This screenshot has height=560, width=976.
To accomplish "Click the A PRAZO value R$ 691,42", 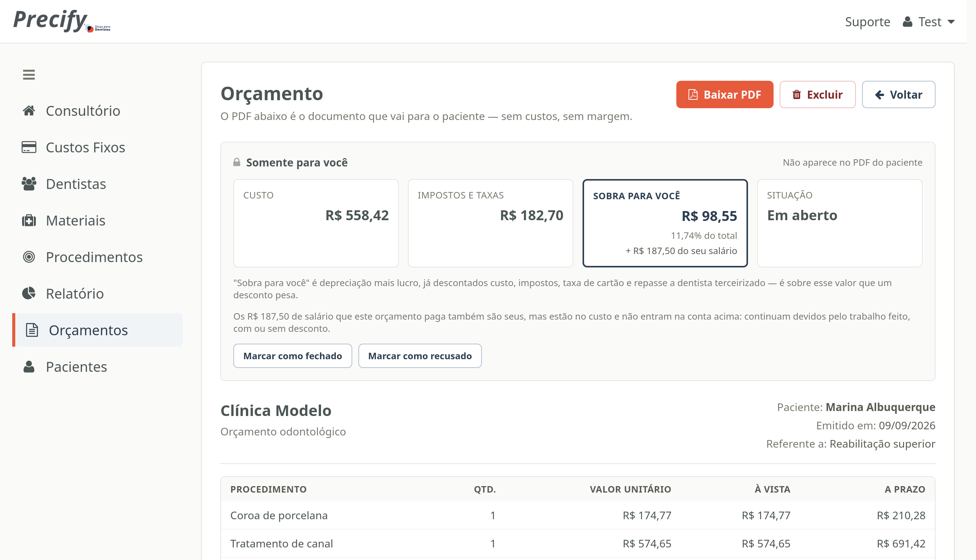I will [x=901, y=544].
